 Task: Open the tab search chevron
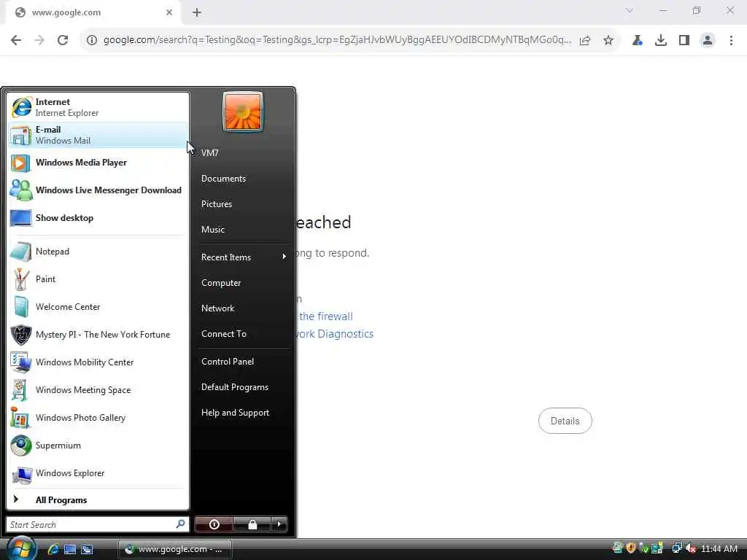tap(630, 10)
